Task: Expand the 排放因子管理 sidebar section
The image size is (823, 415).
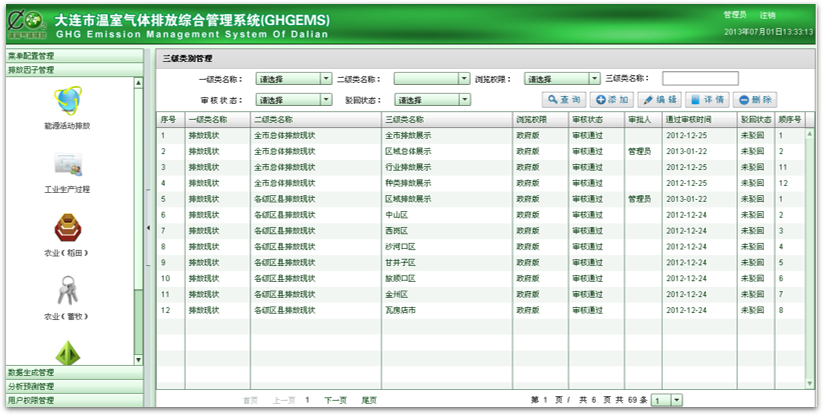Action: (75, 69)
